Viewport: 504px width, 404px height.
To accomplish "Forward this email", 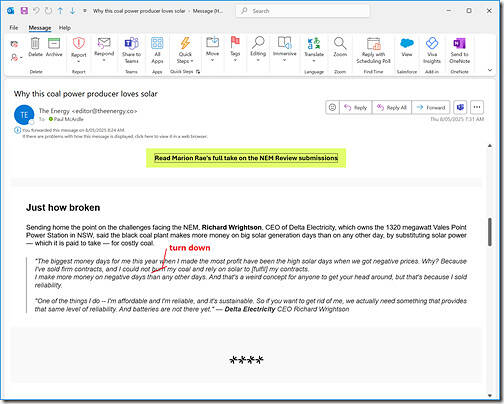I will (431, 107).
